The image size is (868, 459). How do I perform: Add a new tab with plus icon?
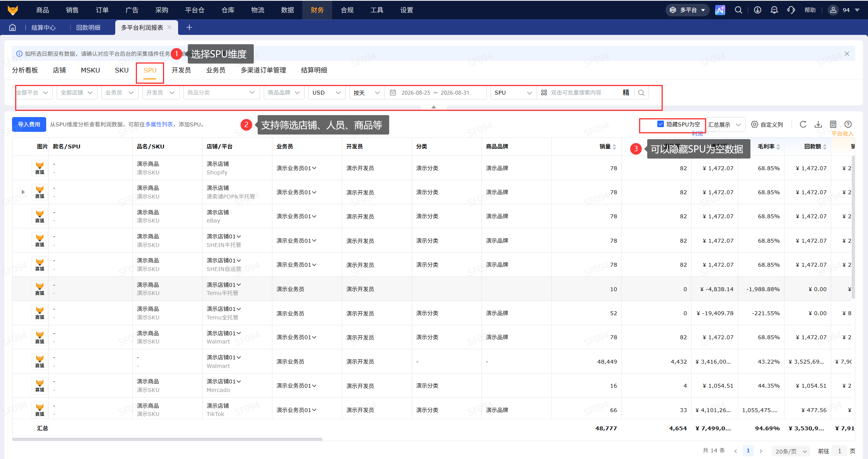(x=189, y=28)
